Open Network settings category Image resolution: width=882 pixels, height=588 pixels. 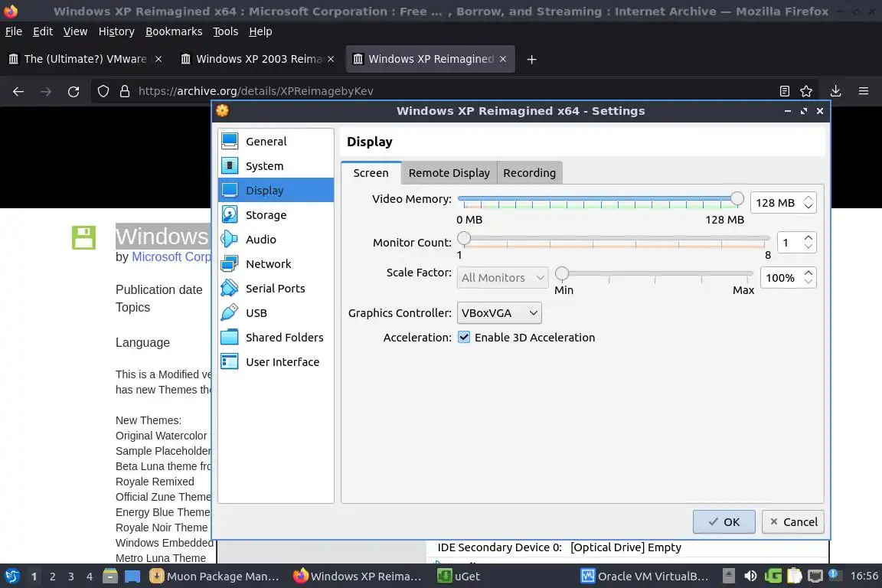click(276, 264)
